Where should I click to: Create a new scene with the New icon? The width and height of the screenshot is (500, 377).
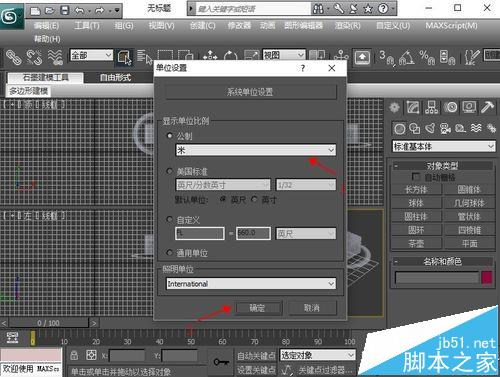[35, 11]
